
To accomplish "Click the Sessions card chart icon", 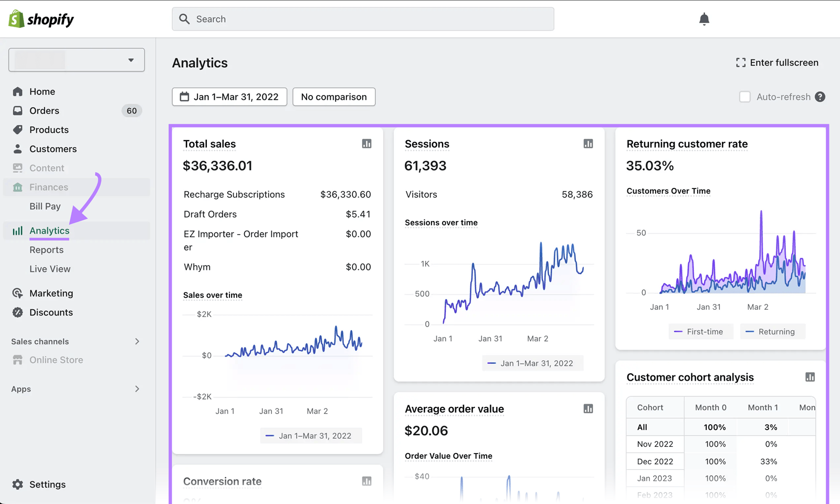I will tap(588, 143).
